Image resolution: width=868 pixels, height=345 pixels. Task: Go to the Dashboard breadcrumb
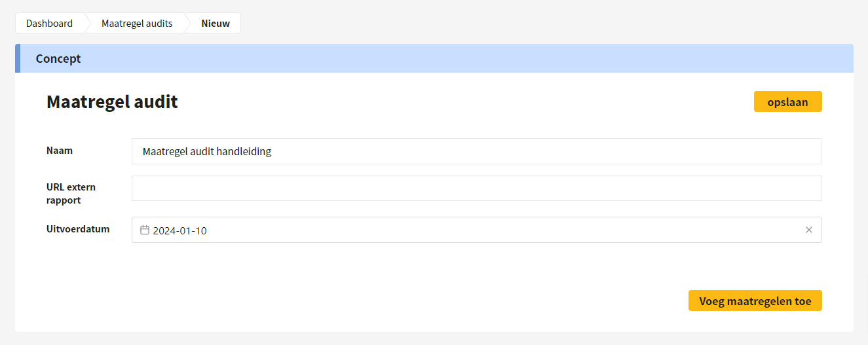click(x=49, y=23)
